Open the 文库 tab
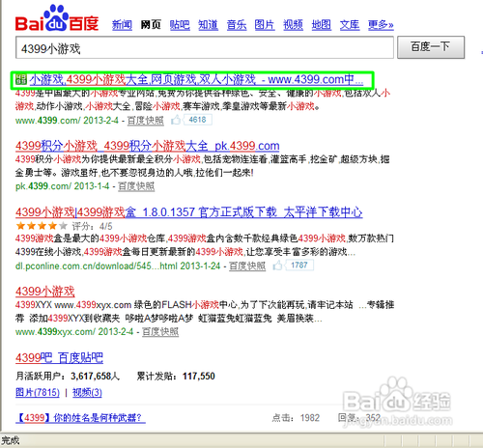 point(350,25)
